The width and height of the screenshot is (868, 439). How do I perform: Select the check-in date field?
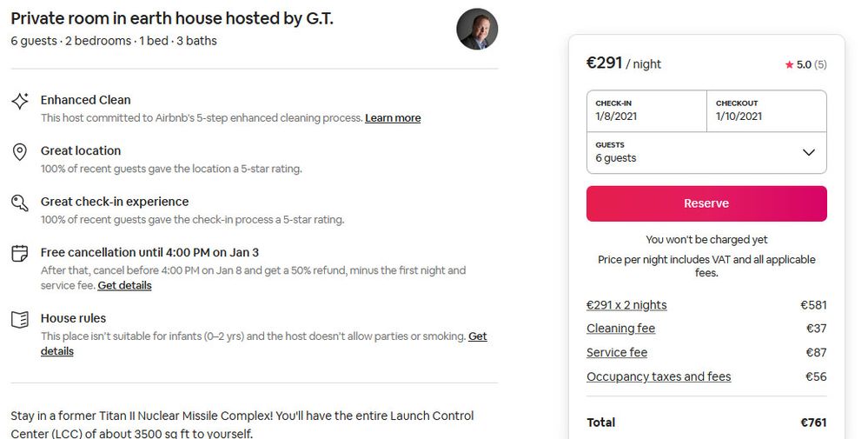tap(646, 110)
